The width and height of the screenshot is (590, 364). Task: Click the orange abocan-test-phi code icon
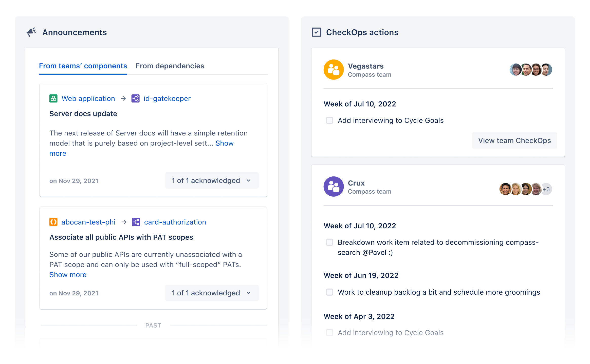(x=53, y=222)
